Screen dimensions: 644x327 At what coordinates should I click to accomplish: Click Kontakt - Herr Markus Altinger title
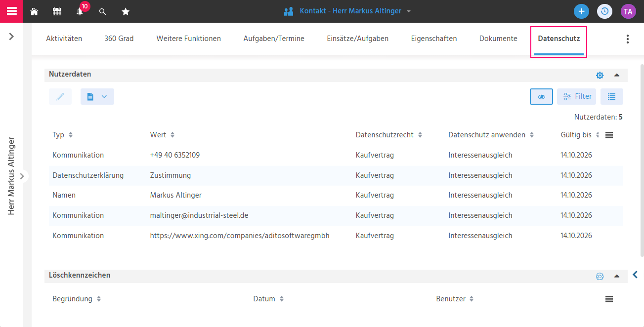[x=350, y=11]
